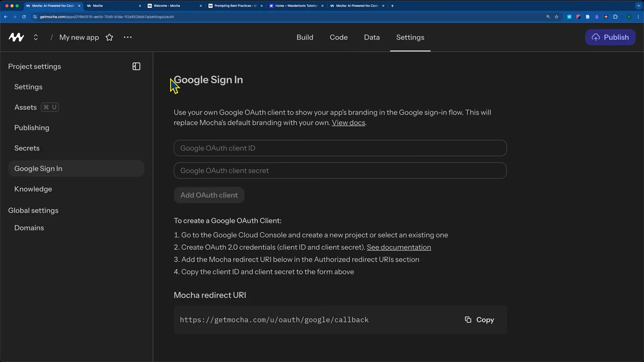Click the zoom magnifier icon in address bar
This screenshot has height=362, width=644.
click(548, 17)
